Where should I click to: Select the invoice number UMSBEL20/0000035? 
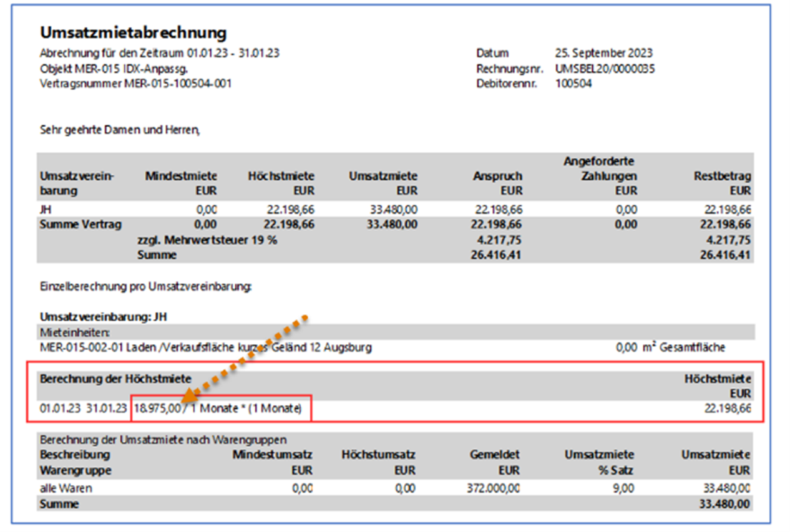point(605,69)
